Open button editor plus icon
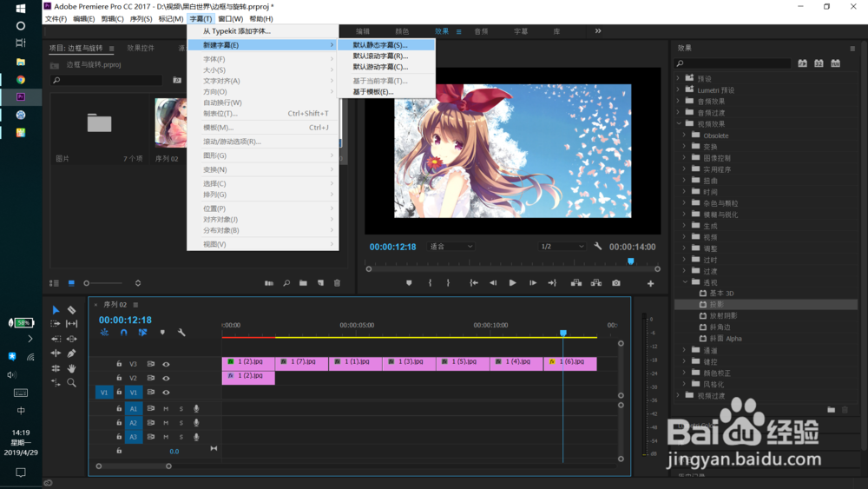 click(x=650, y=283)
